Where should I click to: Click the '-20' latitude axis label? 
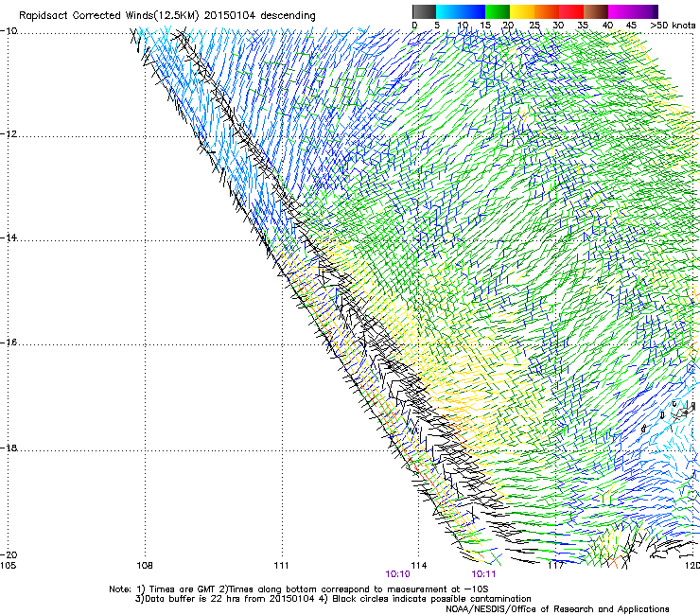point(9,554)
